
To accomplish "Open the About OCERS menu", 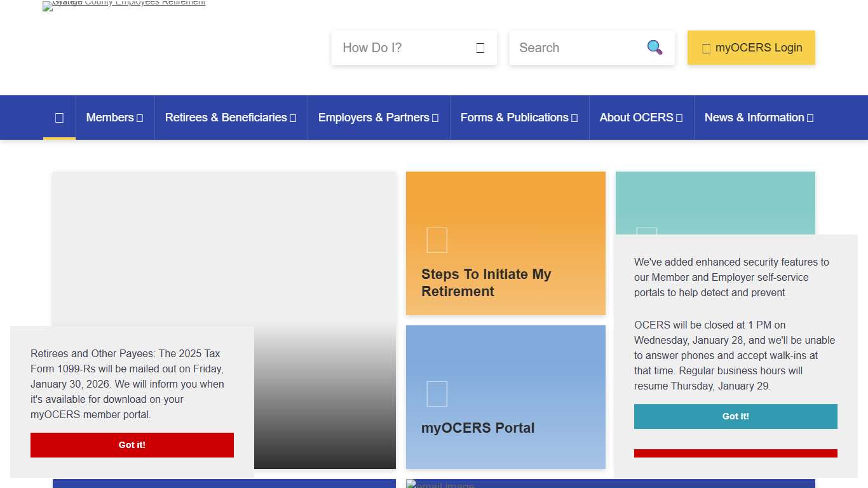I will (641, 118).
